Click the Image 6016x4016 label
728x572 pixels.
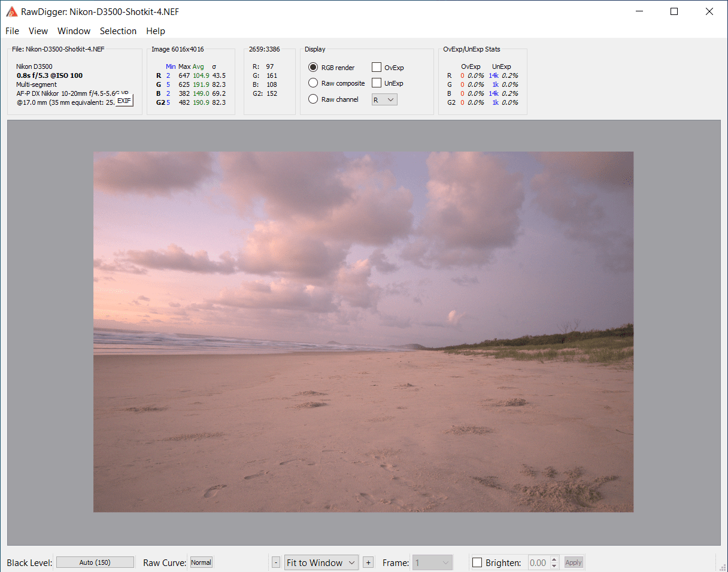pyautogui.click(x=178, y=49)
